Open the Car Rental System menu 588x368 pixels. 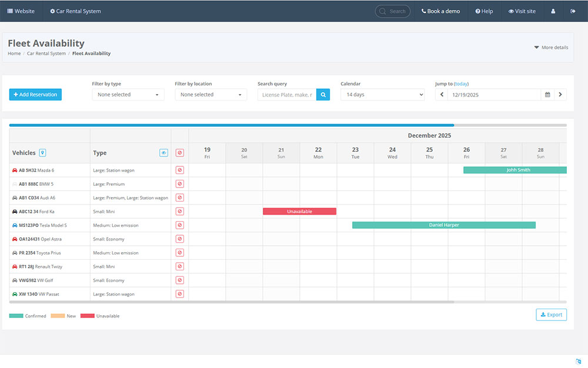click(75, 11)
